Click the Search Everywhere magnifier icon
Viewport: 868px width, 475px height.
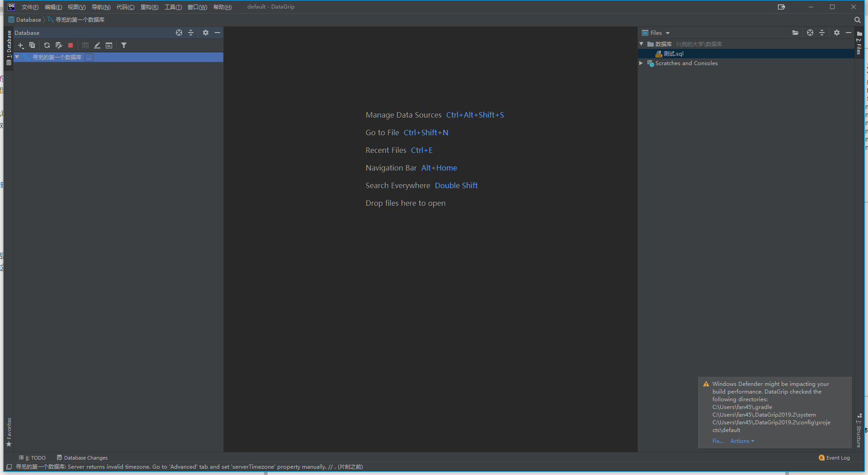[x=858, y=20]
